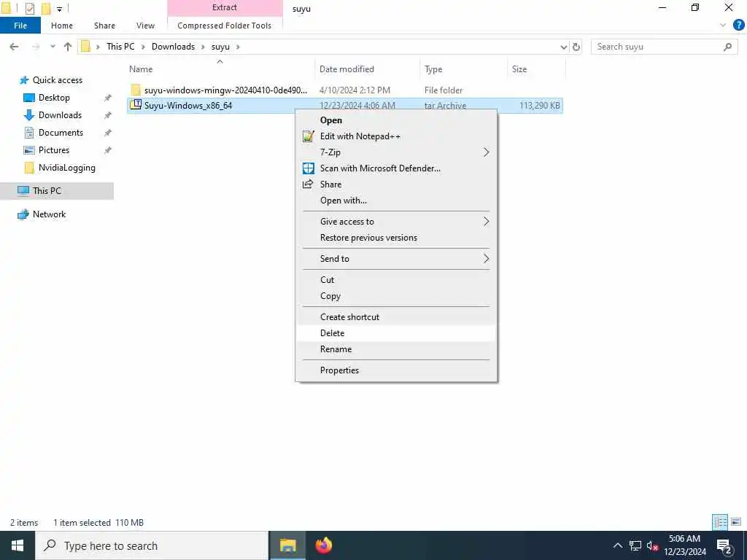Select Cut in the context menu
Image resolution: width=747 pixels, height=560 pixels.
click(396, 280)
